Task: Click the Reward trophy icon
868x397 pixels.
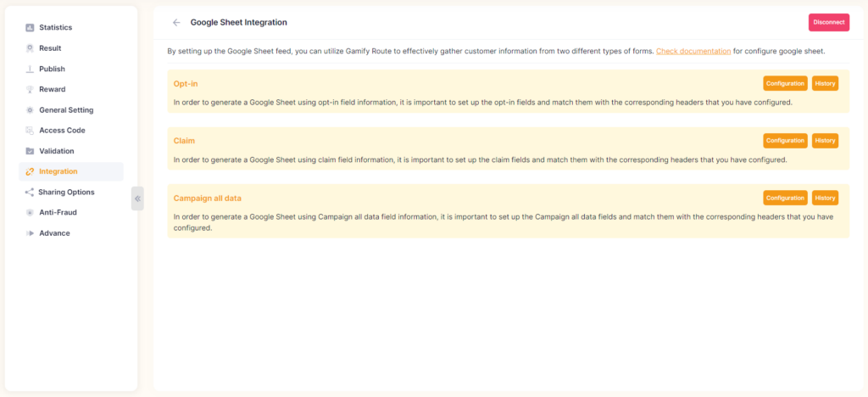Action: pos(30,89)
